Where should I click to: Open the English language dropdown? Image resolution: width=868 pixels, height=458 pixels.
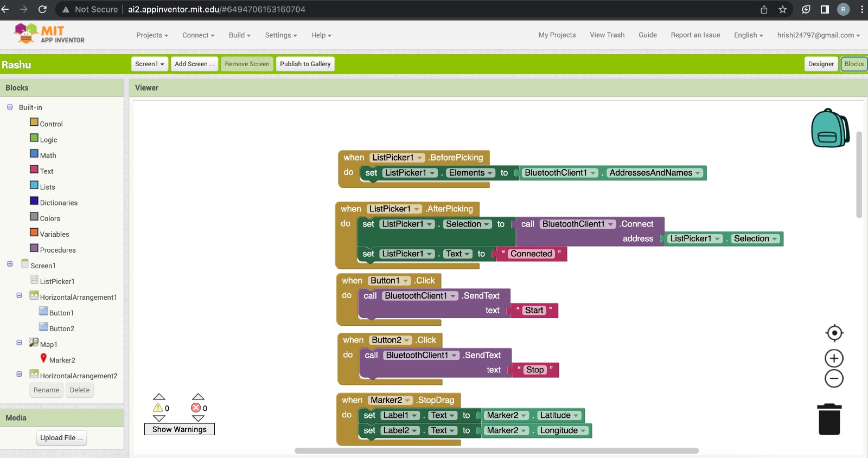(748, 35)
